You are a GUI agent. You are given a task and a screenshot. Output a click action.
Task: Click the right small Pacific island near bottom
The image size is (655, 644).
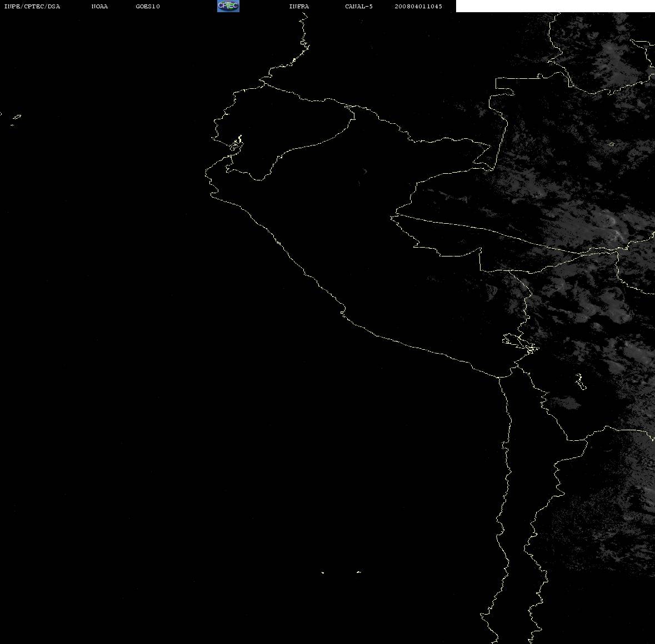pyautogui.click(x=359, y=572)
